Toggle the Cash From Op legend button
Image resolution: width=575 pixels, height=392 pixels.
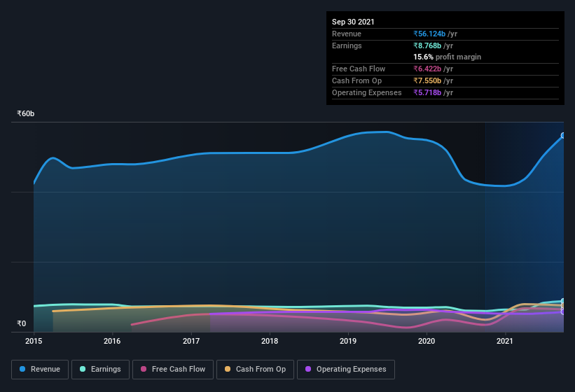255,370
